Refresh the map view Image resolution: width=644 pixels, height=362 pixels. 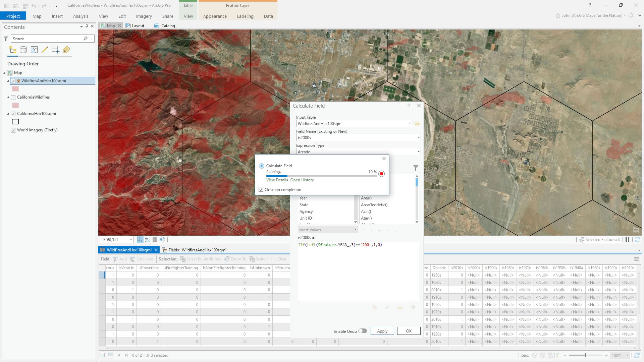637,240
